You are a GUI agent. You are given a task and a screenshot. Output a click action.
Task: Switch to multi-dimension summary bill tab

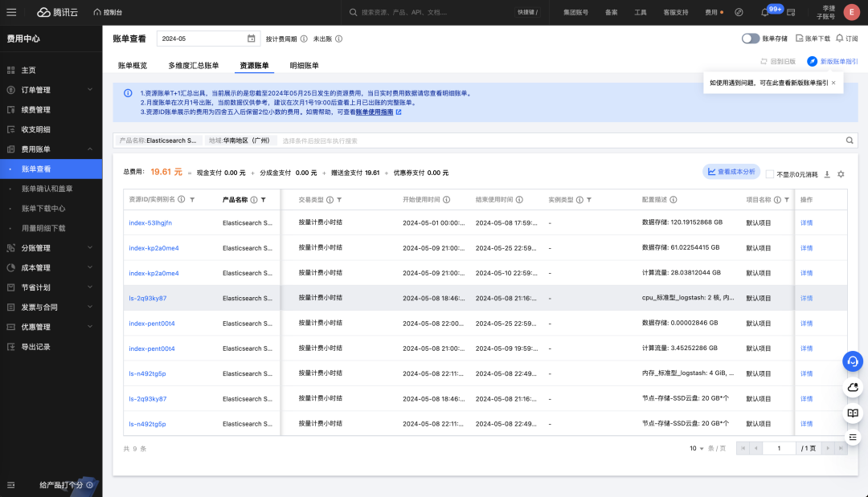(x=193, y=65)
